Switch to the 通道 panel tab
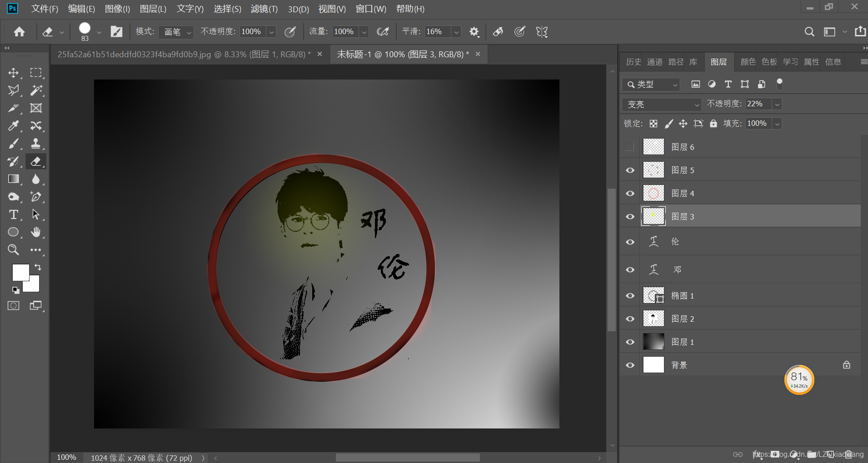 pyautogui.click(x=654, y=62)
